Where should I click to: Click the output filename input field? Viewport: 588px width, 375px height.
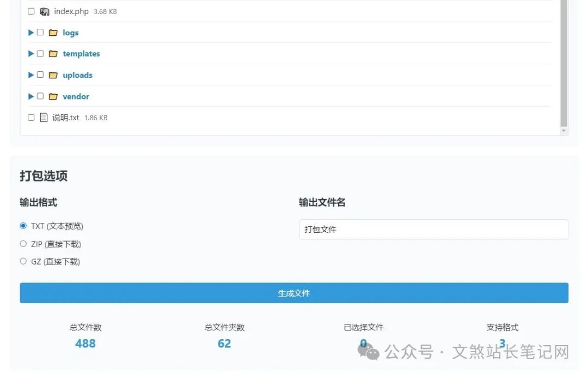point(433,229)
